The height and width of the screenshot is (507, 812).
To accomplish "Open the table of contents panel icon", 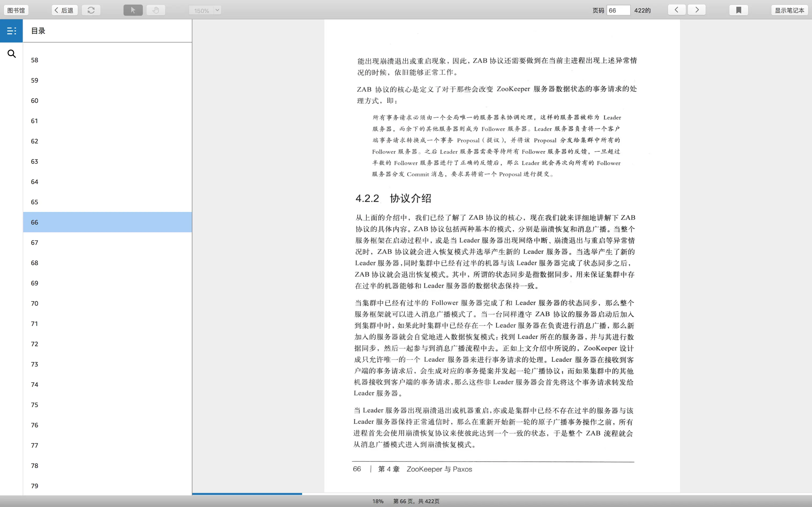I will click(x=11, y=31).
